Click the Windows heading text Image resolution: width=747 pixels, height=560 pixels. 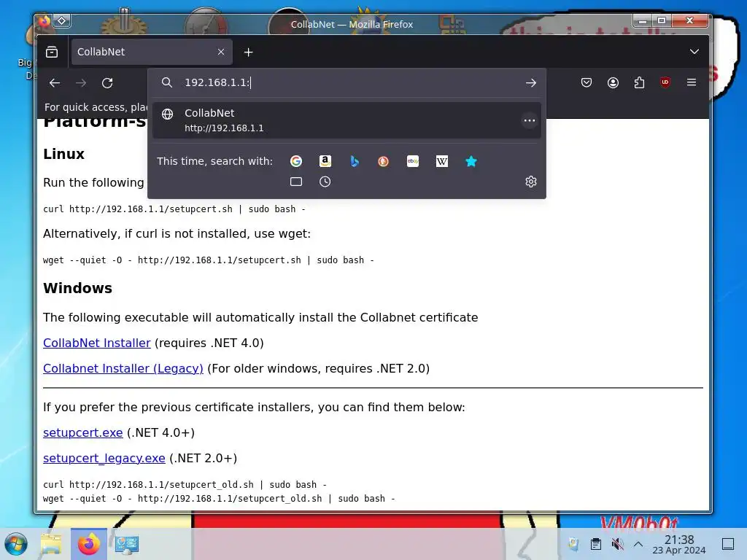point(77,288)
